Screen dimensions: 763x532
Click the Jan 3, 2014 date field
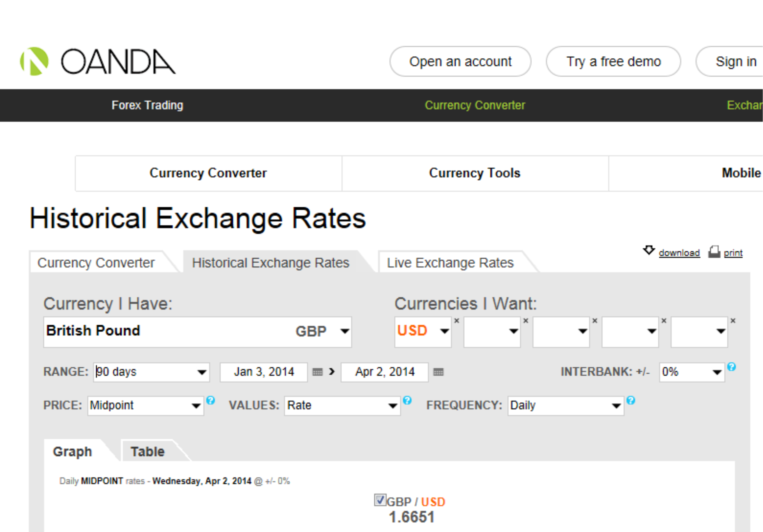(264, 372)
